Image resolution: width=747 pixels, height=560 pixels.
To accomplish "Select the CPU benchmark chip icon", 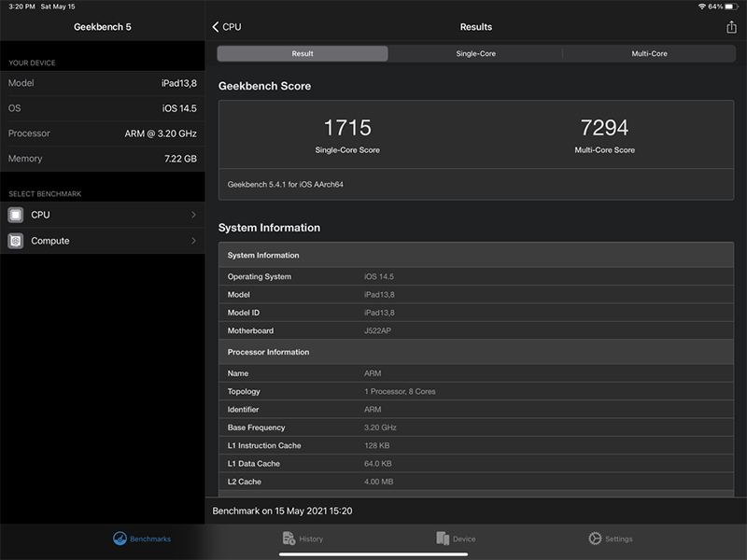I will point(16,215).
